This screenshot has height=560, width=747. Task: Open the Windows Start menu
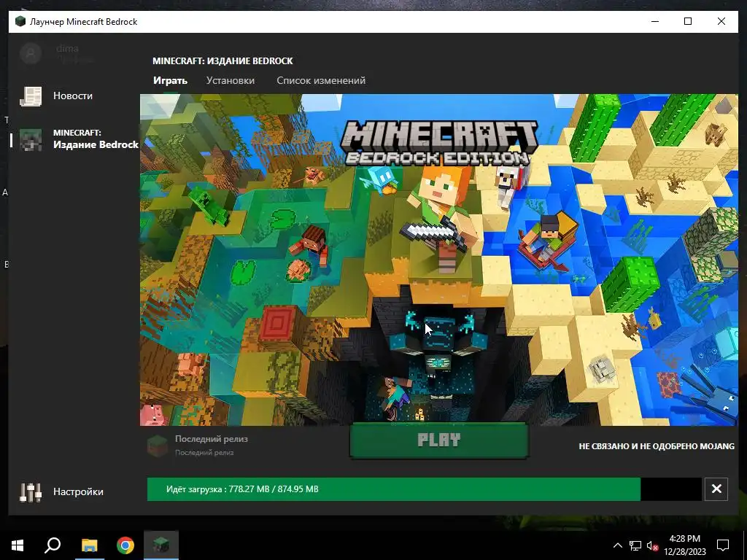[18, 545]
